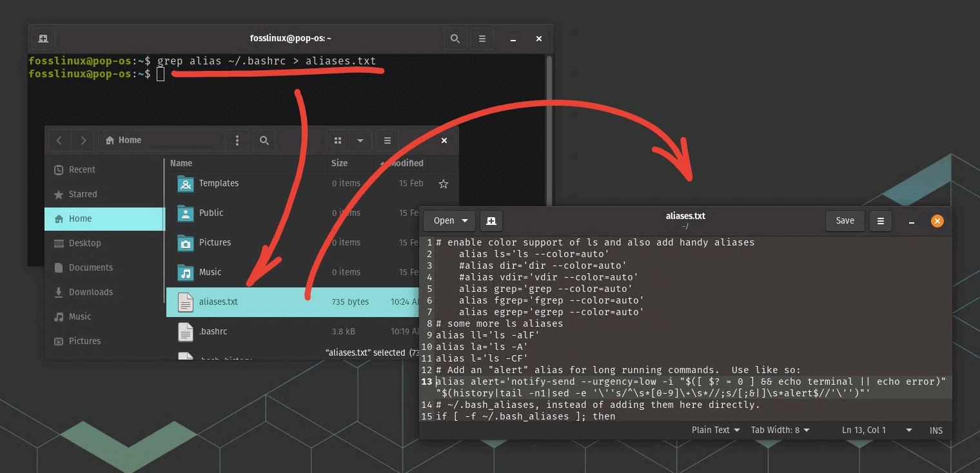980x473 pixels.
Task: Open Documents in the Files sidebar
Action: pyautogui.click(x=105, y=267)
